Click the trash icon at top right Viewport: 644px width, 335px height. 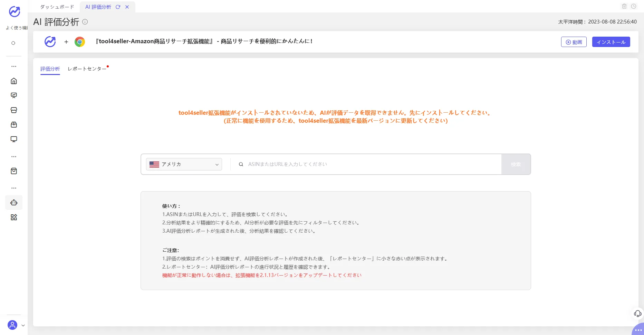tap(624, 6)
